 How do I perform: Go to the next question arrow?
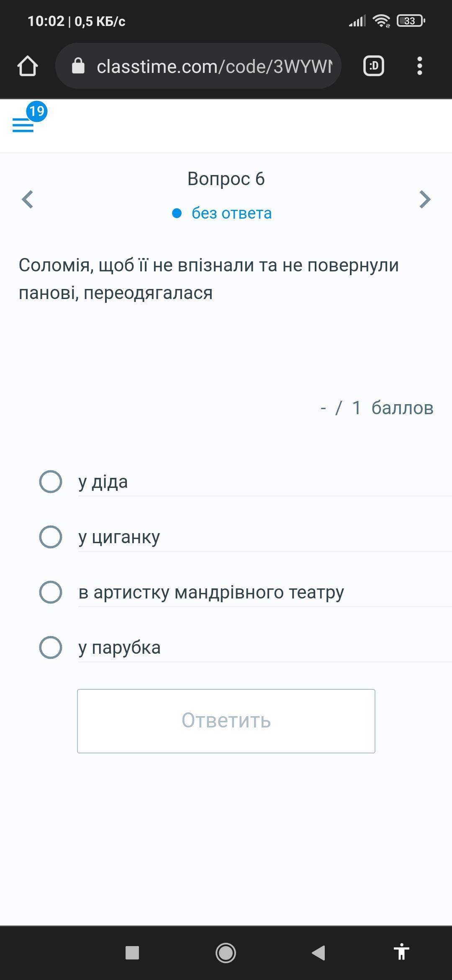click(425, 199)
